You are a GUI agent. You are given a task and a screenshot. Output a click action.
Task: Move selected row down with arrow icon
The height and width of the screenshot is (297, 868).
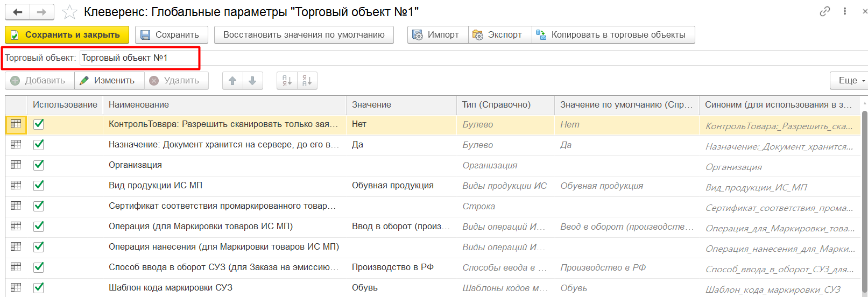click(252, 80)
